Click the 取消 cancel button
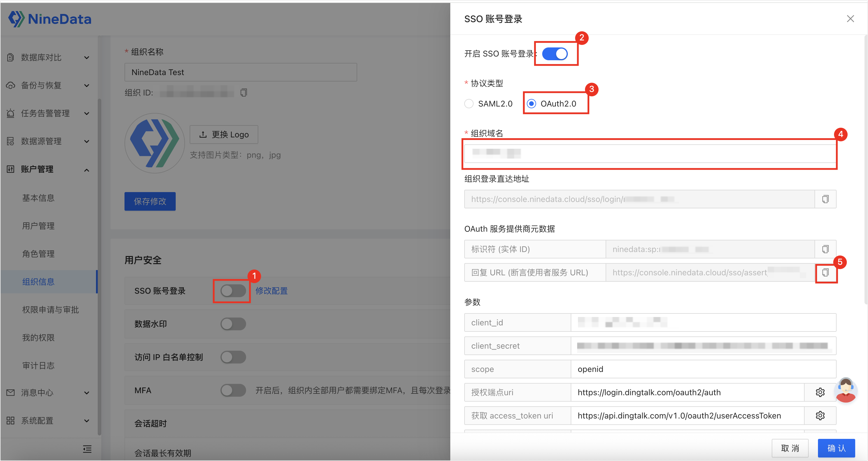868x461 pixels. [790, 448]
